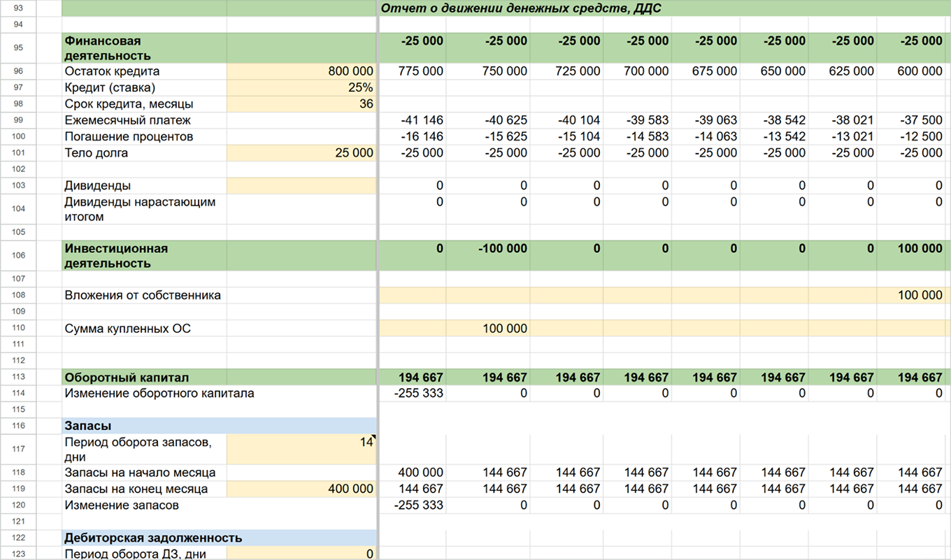Viewport: 951px width, 560px height.
Task: Click row header 113
Action: pyautogui.click(x=18, y=377)
